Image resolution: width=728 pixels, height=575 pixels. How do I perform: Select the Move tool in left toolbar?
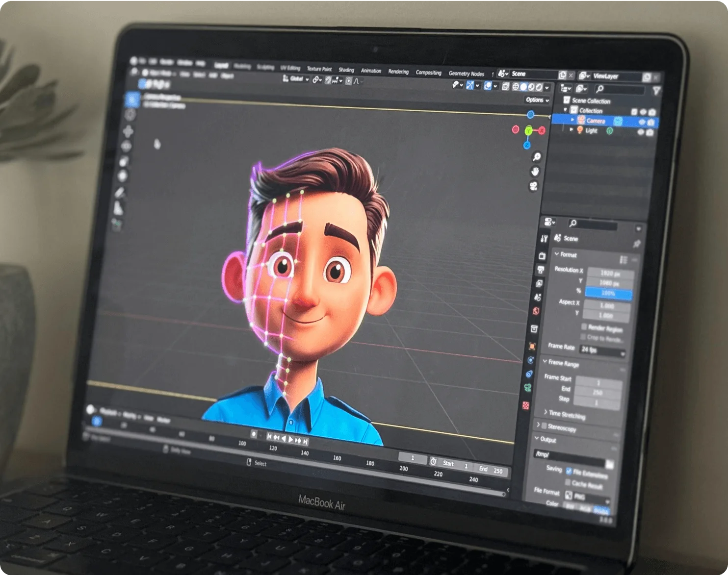click(x=129, y=131)
